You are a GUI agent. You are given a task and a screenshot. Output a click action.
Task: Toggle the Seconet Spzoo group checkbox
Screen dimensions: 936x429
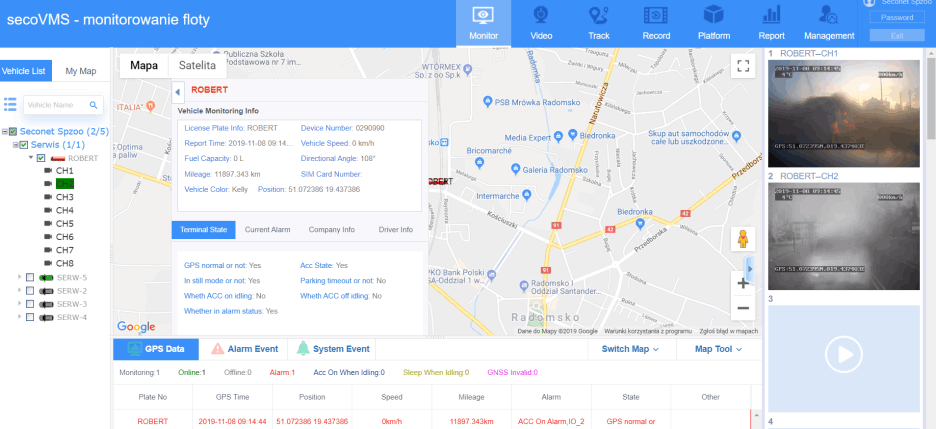pyautogui.click(x=13, y=131)
